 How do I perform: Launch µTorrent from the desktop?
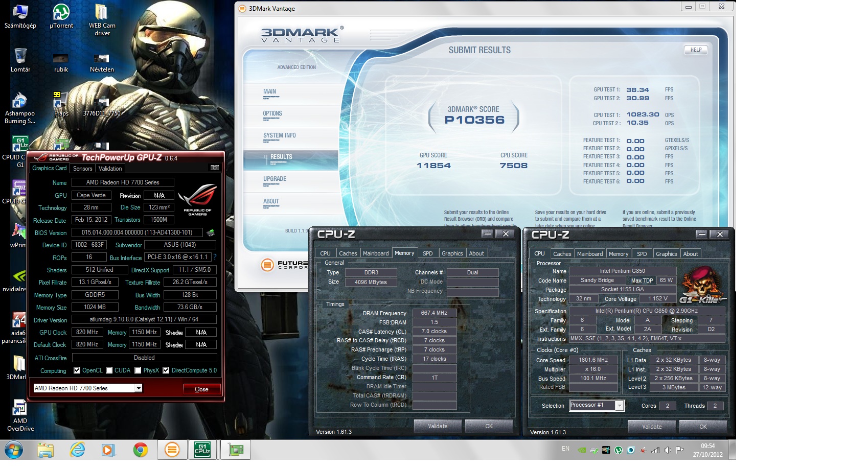click(61, 16)
